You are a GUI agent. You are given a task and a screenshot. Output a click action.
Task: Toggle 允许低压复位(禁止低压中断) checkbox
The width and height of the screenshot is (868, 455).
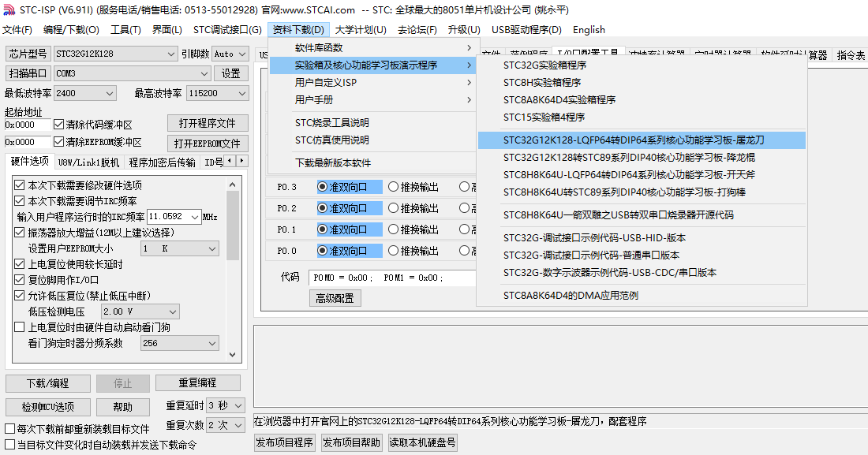[20, 296]
